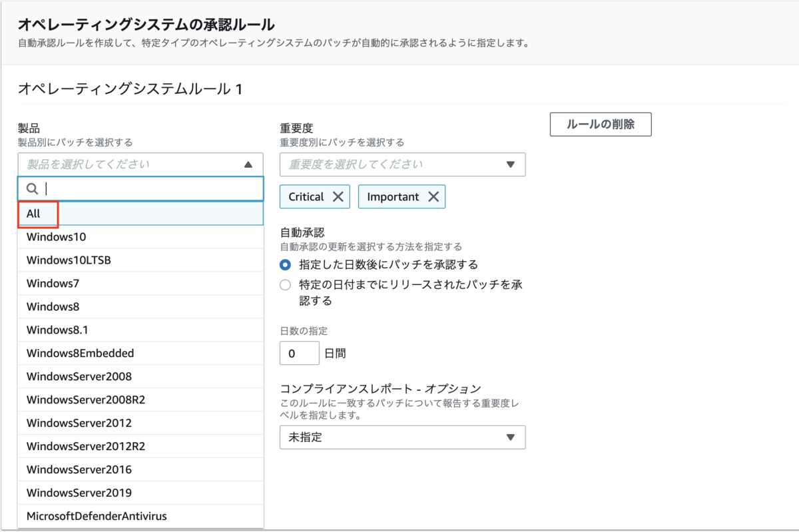Screen dimensions: 799x532
Task: Choose Windows10 from product list
Action: [140, 237]
